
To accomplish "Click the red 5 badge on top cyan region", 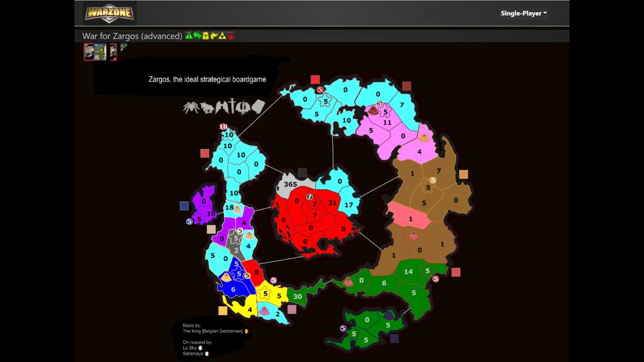I will tap(320, 90).
